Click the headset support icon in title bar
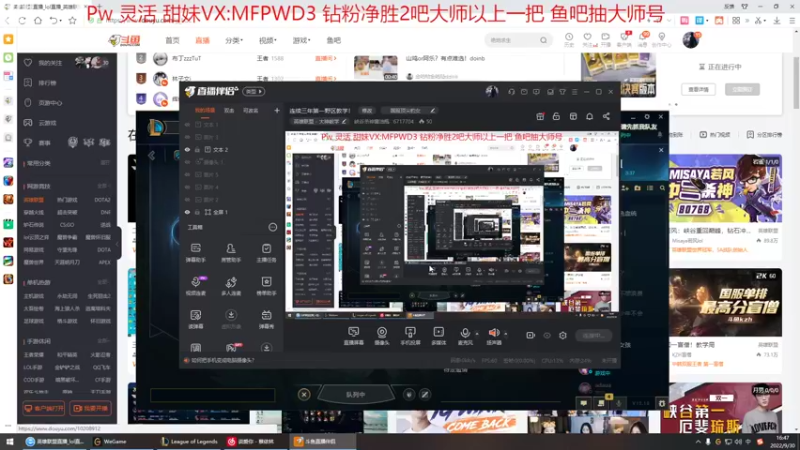The image size is (800, 450). coord(511,92)
